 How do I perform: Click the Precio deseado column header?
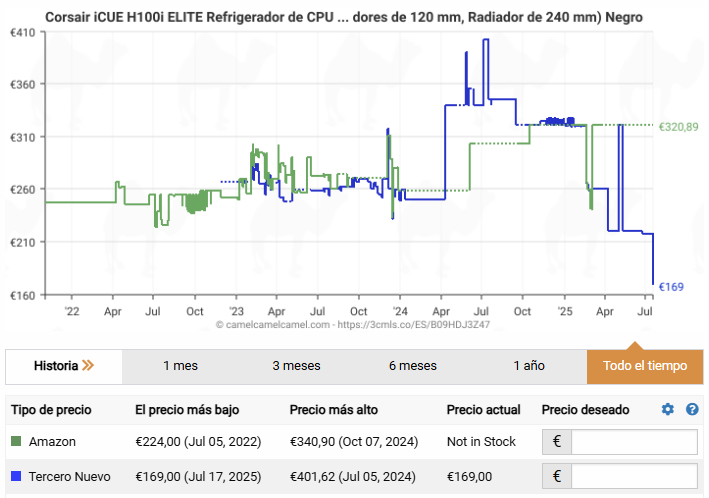tap(586, 410)
